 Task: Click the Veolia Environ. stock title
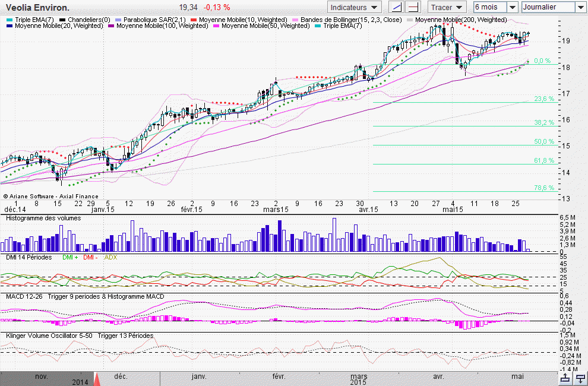[37, 7]
